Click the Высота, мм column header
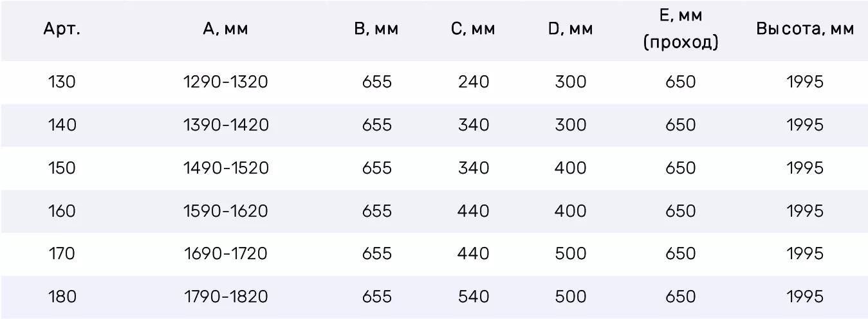 (805, 30)
